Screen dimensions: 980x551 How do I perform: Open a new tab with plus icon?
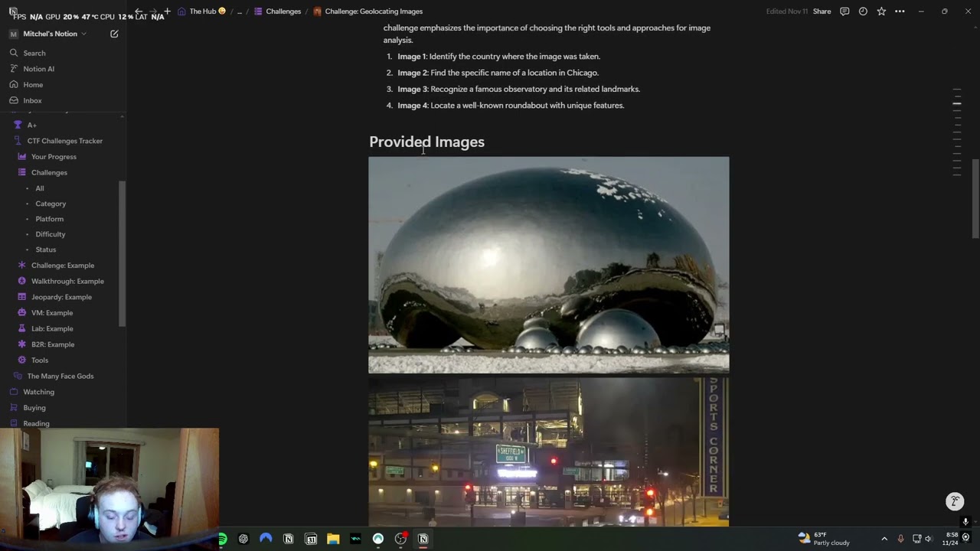167,11
